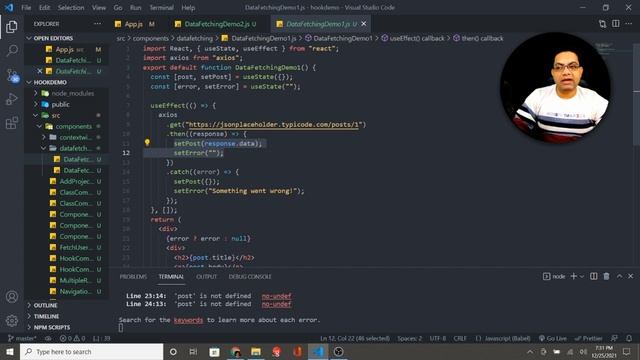The image size is (640, 360).
Task: Switch to the DEBUG CONSOLE tab
Action: 250,276
